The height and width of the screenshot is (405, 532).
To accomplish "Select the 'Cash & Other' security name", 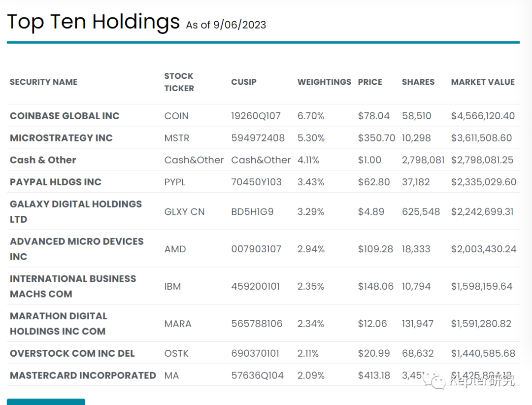I will (x=43, y=160).
